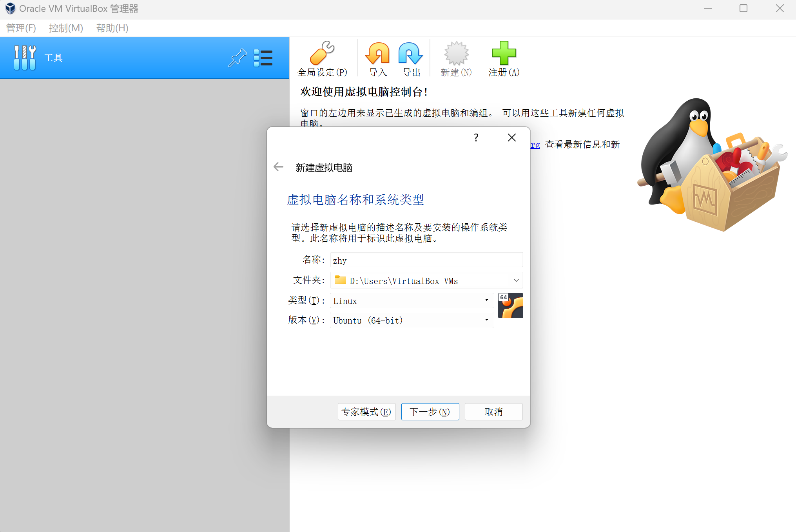Click the help question mark in dialog

pos(476,138)
